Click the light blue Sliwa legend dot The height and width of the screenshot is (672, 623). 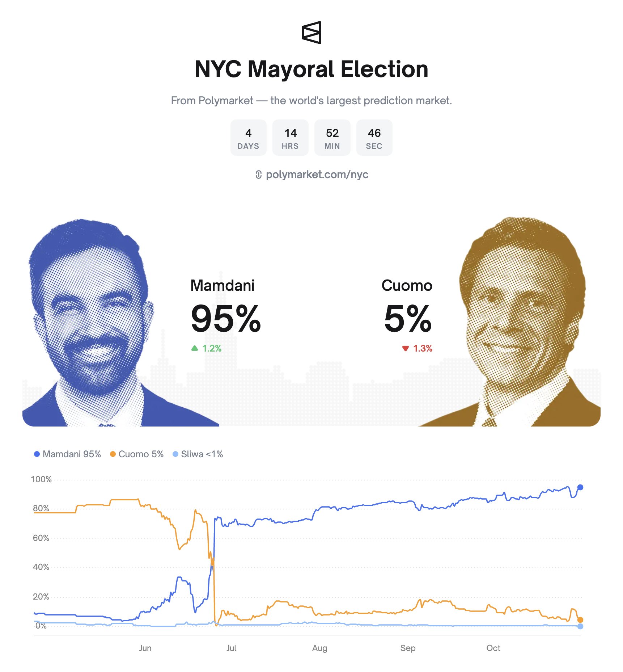pyautogui.click(x=175, y=454)
